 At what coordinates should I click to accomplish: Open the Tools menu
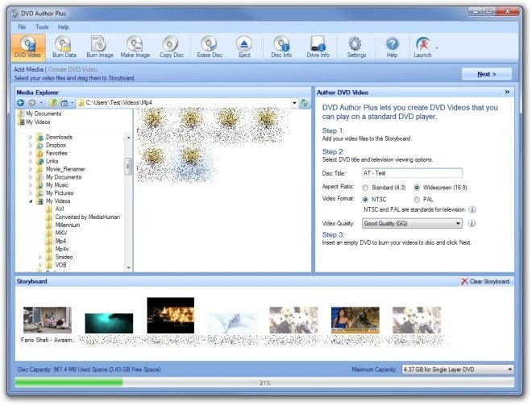coord(42,27)
